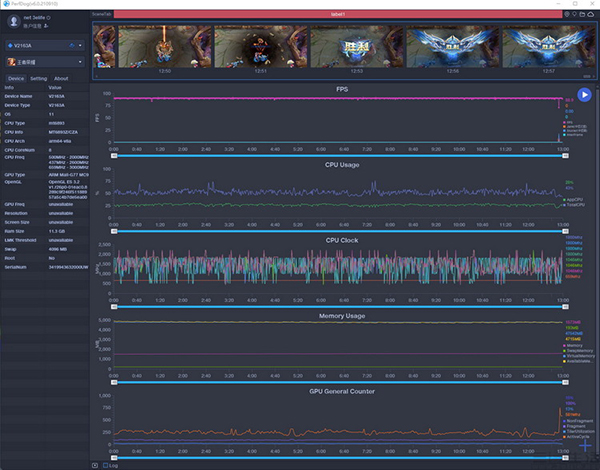Switch to the About tab

click(x=61, y=78)
